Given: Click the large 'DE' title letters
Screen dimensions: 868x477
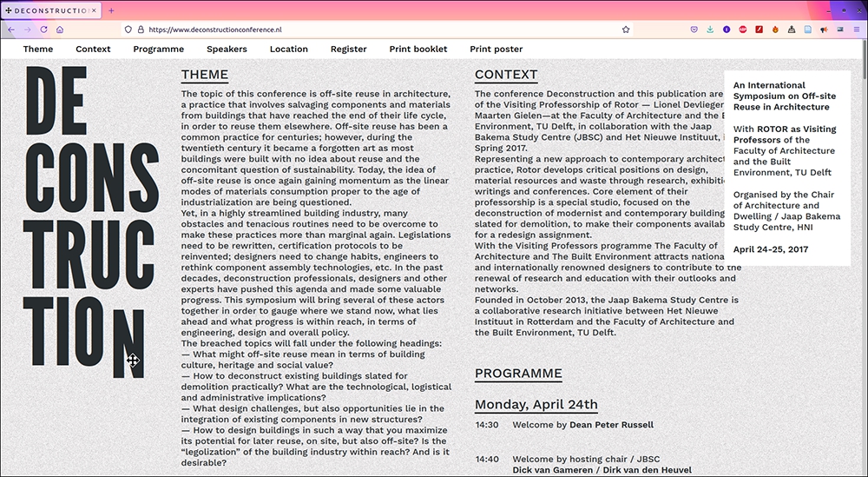Looking at the screenshot, I should (x=56, y=101).
